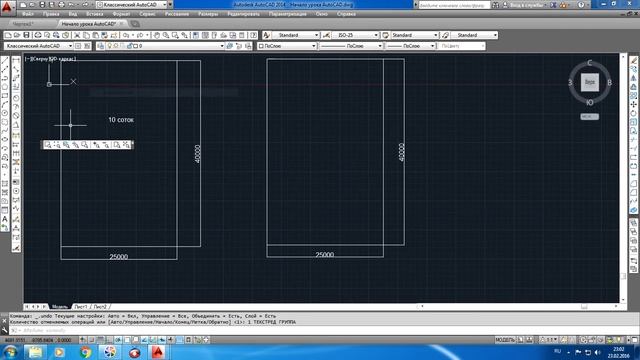Open the Размеры menu
This screenshot has height=360, width=640.
click(x=208, y=14)
